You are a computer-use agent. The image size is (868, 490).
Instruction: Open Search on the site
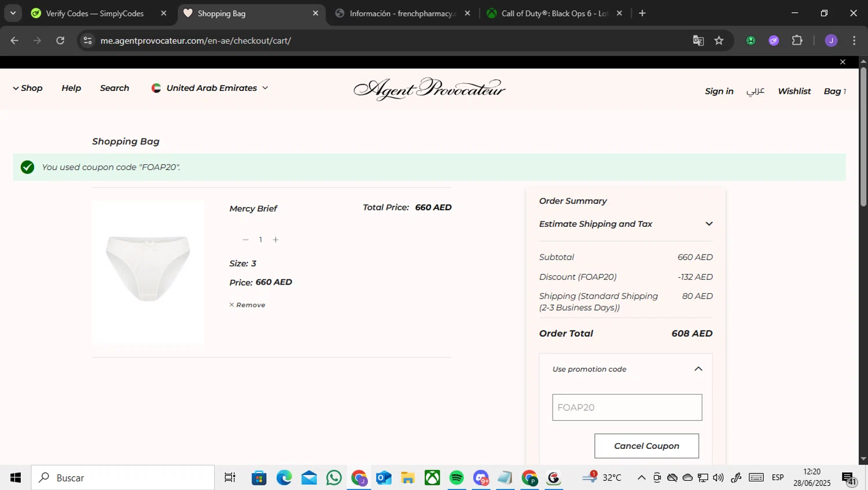115,88
